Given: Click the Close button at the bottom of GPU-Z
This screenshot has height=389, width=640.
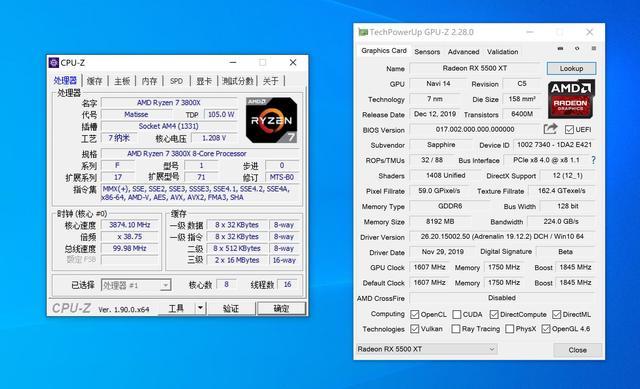Looking at the screenshot, I should click(577, 350).
